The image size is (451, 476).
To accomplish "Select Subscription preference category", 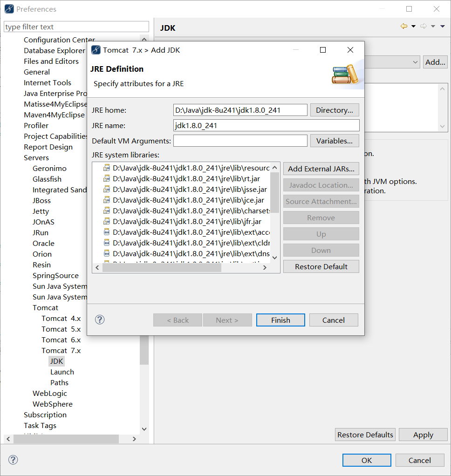I will pos(45,415).
